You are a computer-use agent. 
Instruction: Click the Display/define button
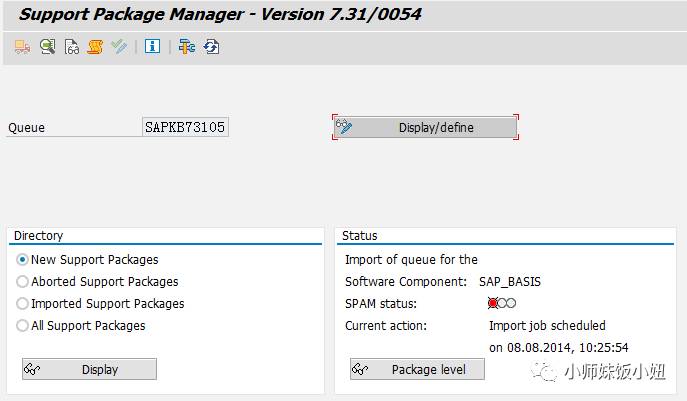(x=425, y=127)
